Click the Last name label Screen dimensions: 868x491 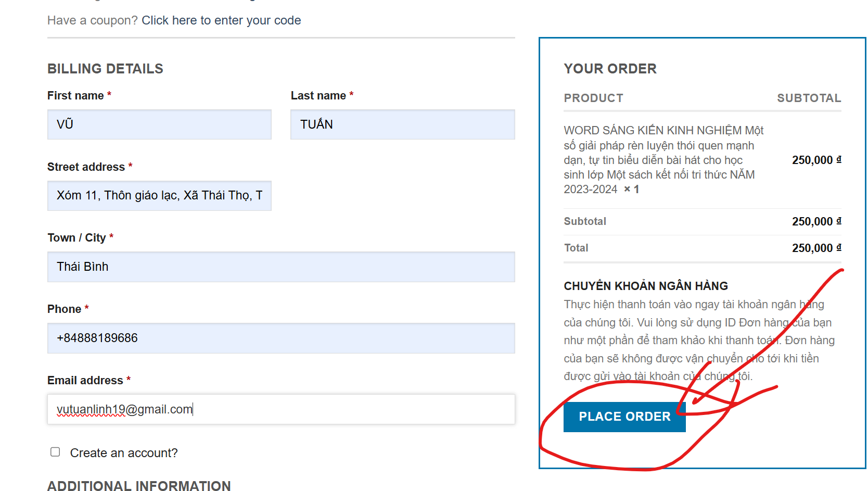point(318,96)
